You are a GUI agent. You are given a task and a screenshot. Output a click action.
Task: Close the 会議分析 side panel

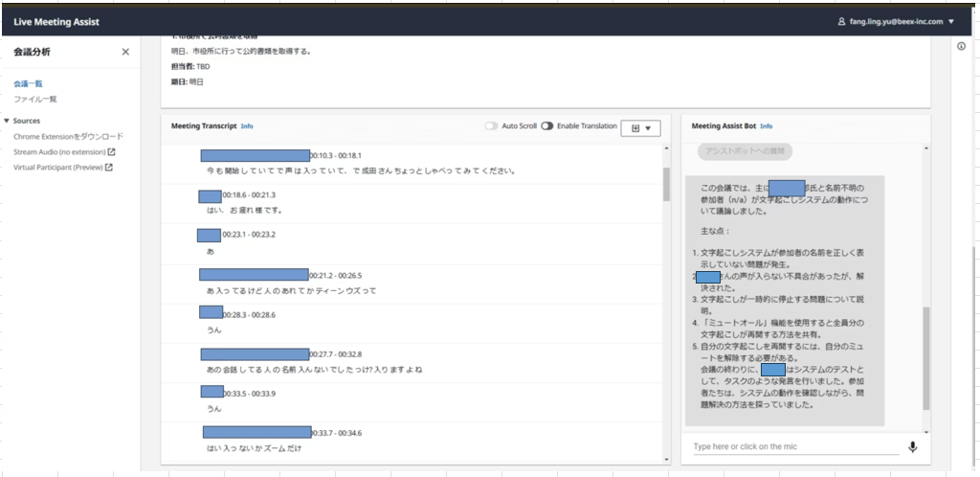point(125,52)
